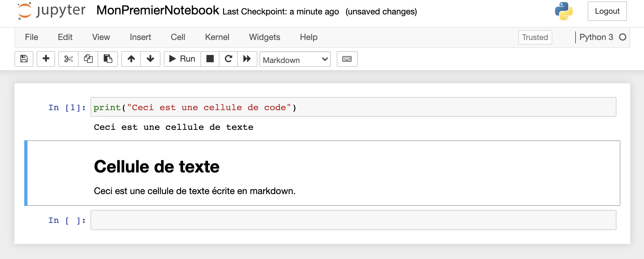The image size is (644, 259).
Task: Open the Markdown cell type dropdown
Action: click(295, 59)
